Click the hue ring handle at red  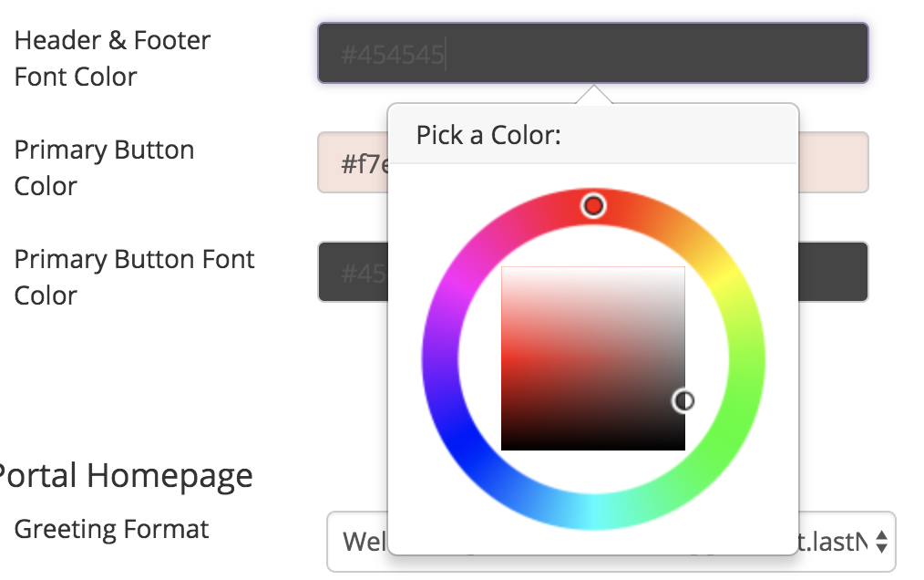pos(593,206)
